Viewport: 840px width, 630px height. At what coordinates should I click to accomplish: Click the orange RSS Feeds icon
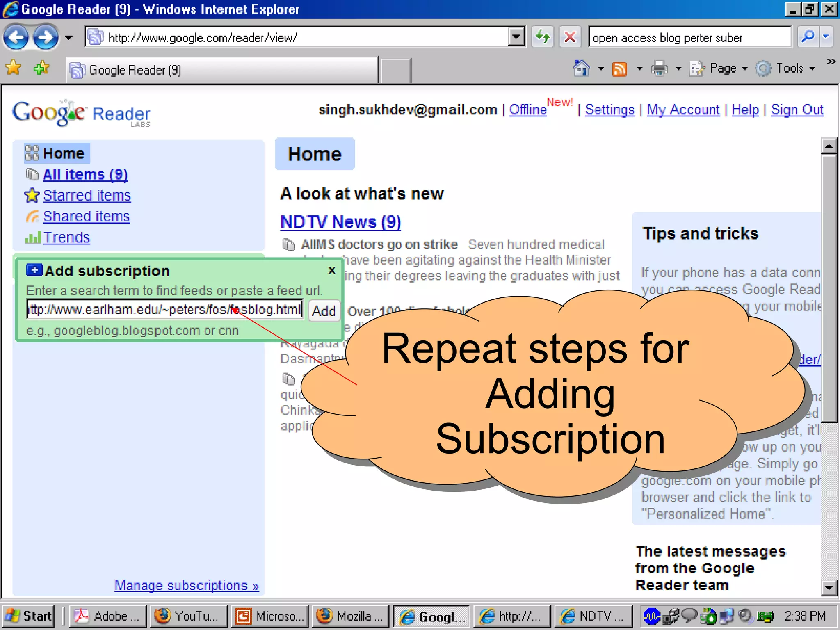619,69
